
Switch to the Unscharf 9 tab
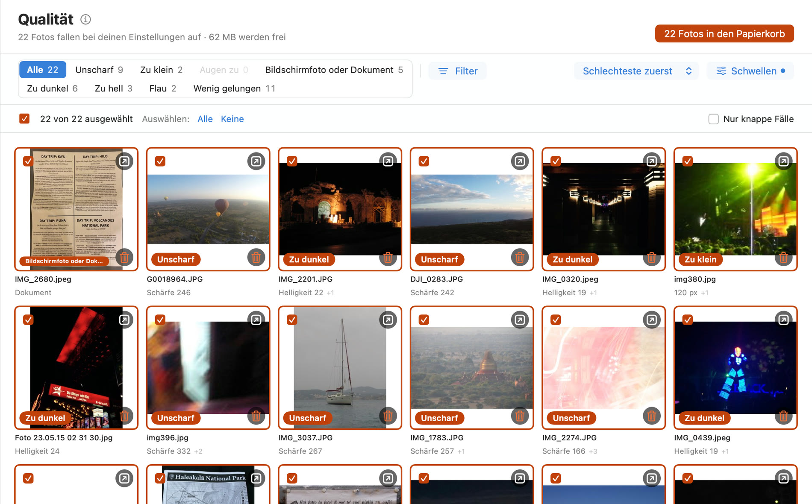pos(99,70)
